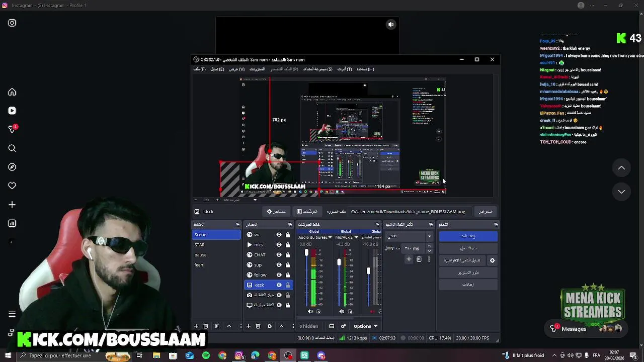
Task: Zoom in the OBS preview with plus
Action: click(x=217, y=200)
